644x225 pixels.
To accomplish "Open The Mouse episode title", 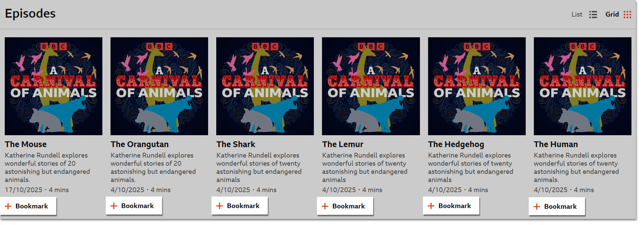I will click(x=26, y=144).
